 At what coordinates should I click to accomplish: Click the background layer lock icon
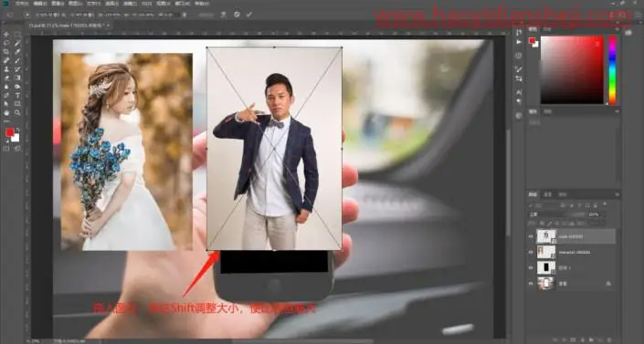coord(608,283)
